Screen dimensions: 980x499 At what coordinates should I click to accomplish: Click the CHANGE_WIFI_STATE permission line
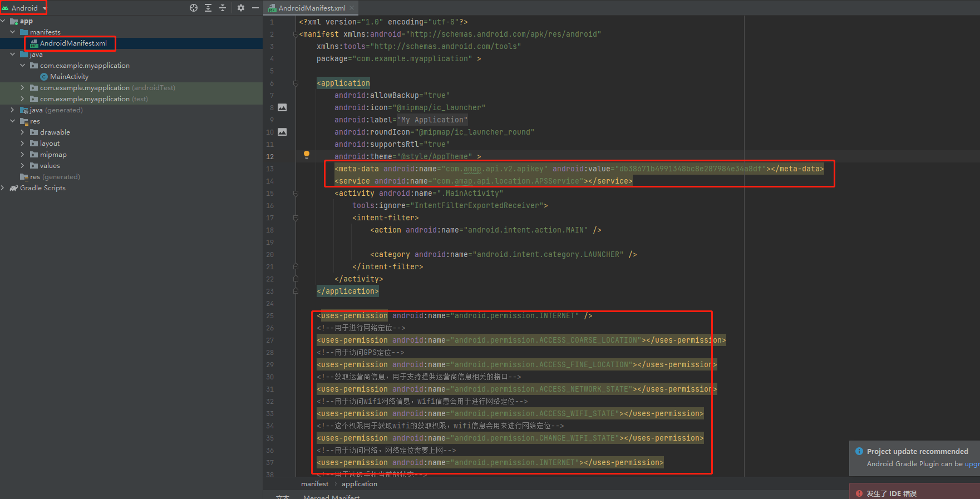click(510, 438)
